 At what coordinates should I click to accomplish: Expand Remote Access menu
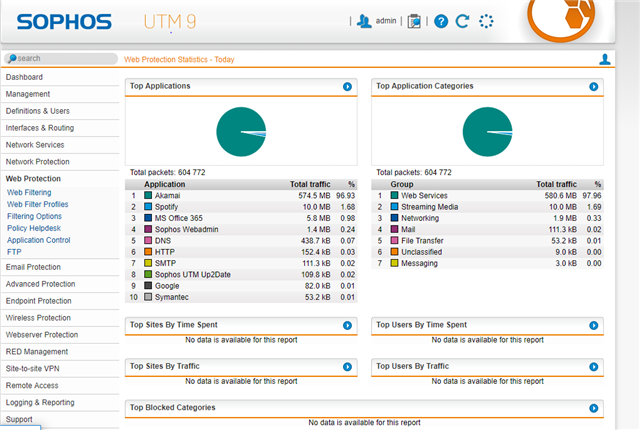pos(60,386)
